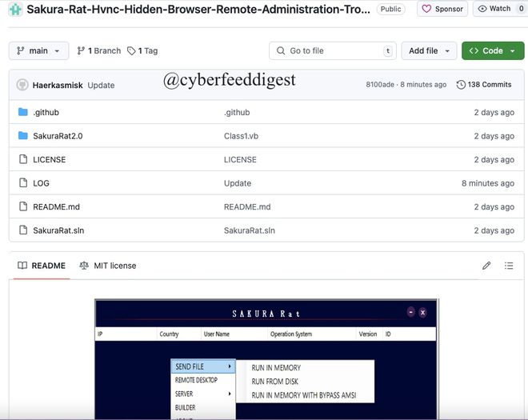This screenshot has height=420, width=528.
Task: Click the .github row's 2 days ago timestamp
Action: (494, 112)
